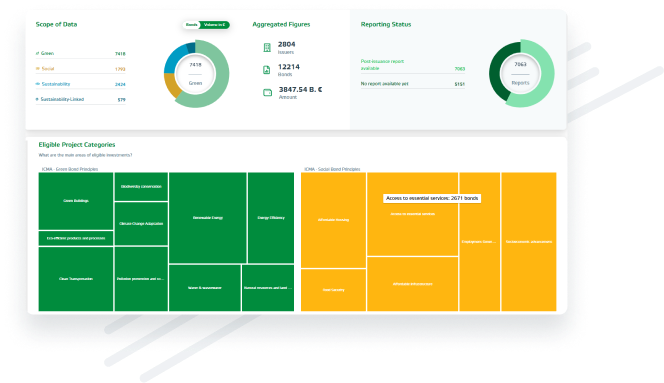Screen dimensions: 664x383
Task: Click the 1793 value on the Social row
Action: [x=120, y=69]
